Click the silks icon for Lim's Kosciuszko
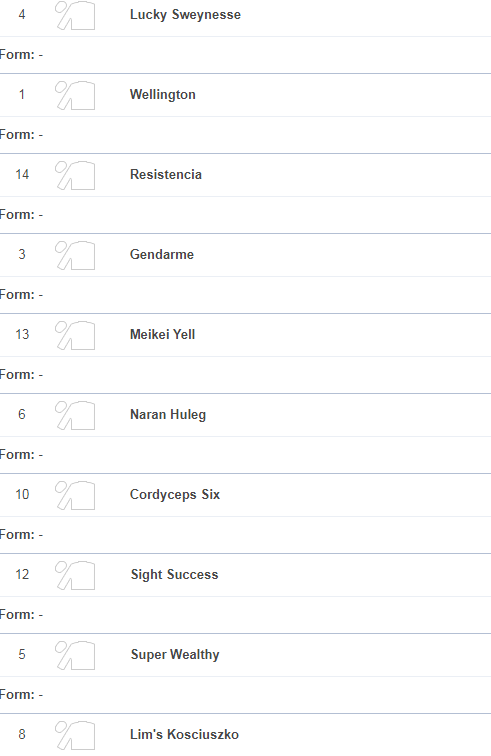The image size is (491, 756). (x=75, y=736)
